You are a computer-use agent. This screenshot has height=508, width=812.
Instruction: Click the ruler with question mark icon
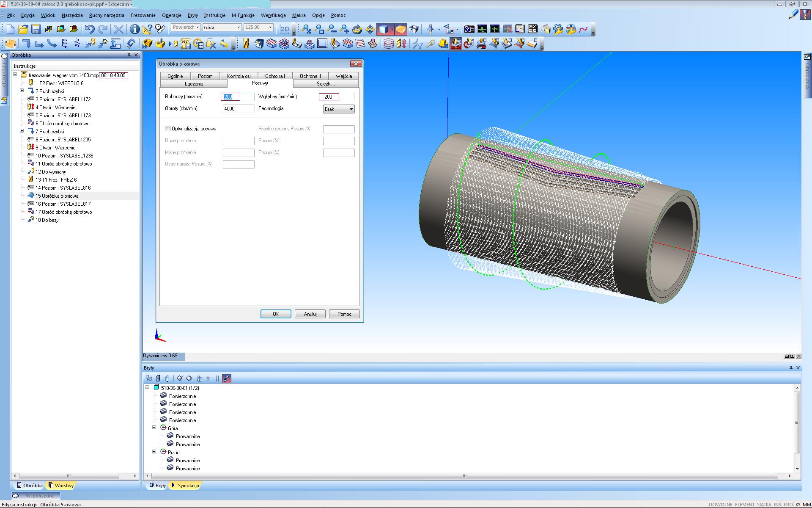[147, 29]
